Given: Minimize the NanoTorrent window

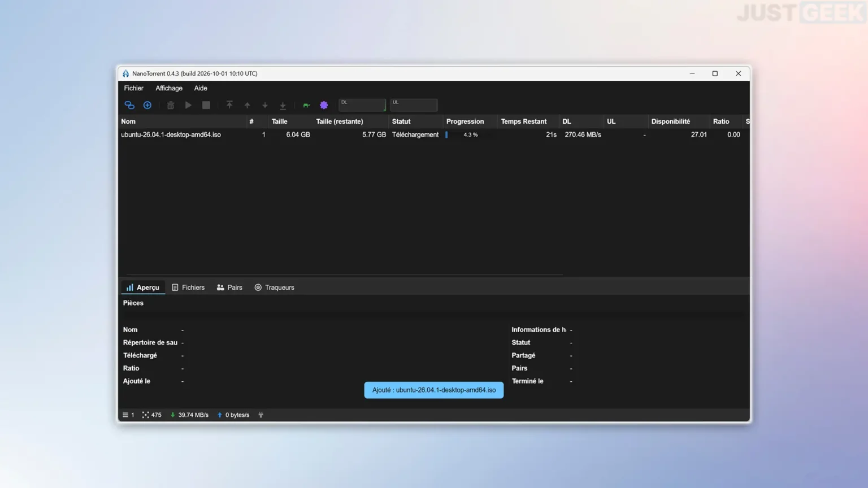Looking at the screenshot, I should click(x=692, y=73).
